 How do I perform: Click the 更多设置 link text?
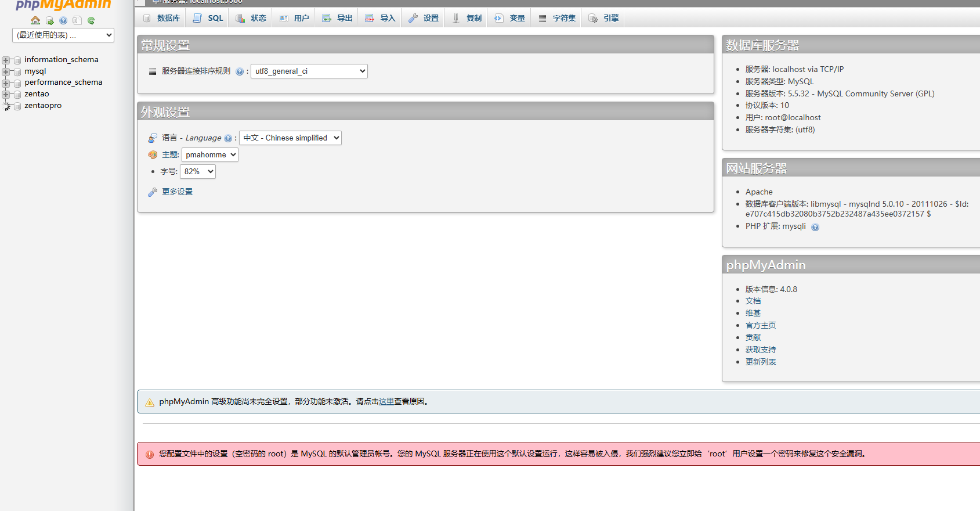point(177,192)
